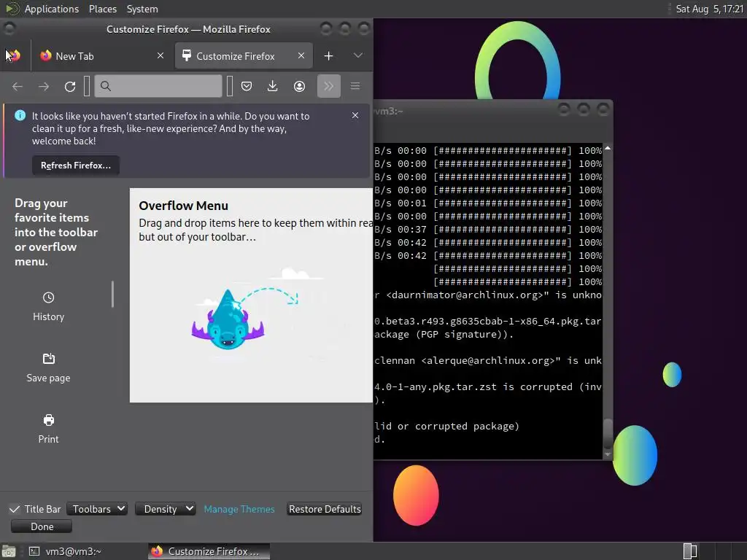Click the Print printer item

click(49, 429)
